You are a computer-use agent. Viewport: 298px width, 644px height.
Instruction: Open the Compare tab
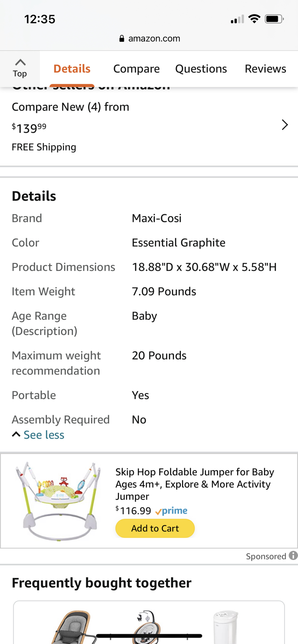(136, 69)
